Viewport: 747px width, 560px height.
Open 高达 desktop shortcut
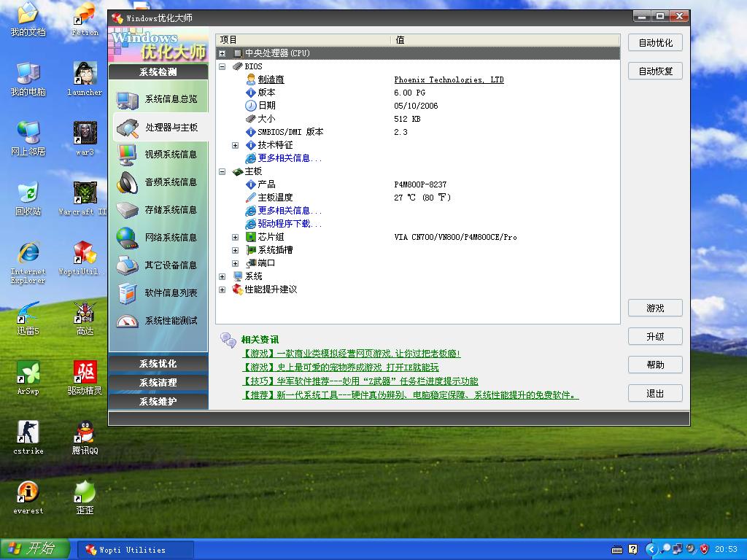click(x=85, y=318)
